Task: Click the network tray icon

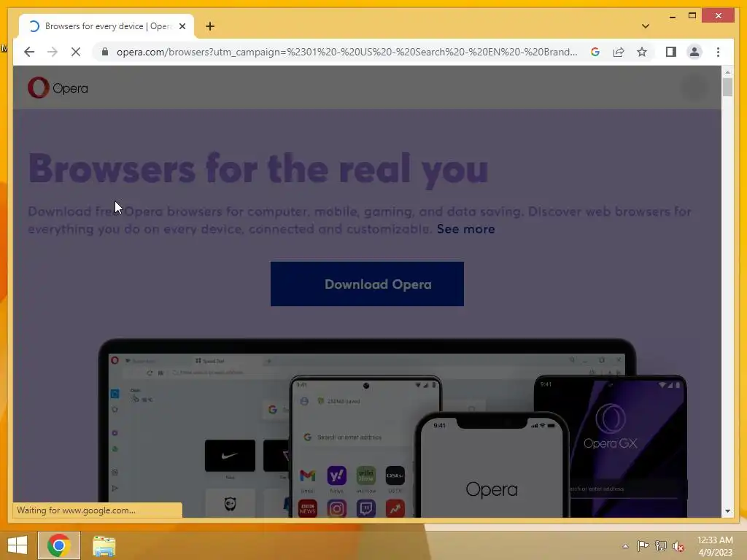Action: point(660,545)
